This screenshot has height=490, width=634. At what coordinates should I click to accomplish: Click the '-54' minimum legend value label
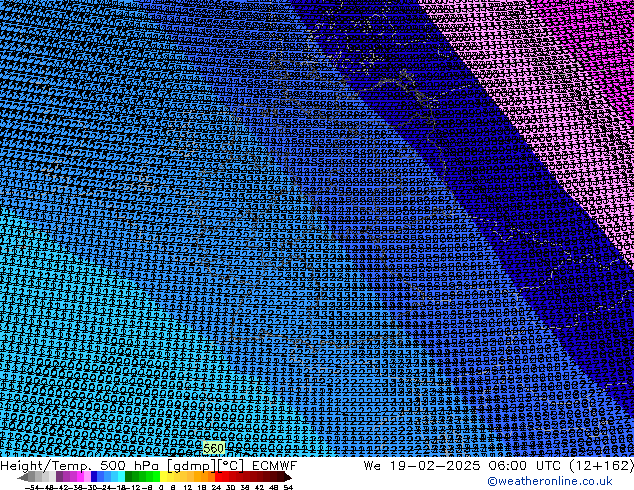pos(32,487)
